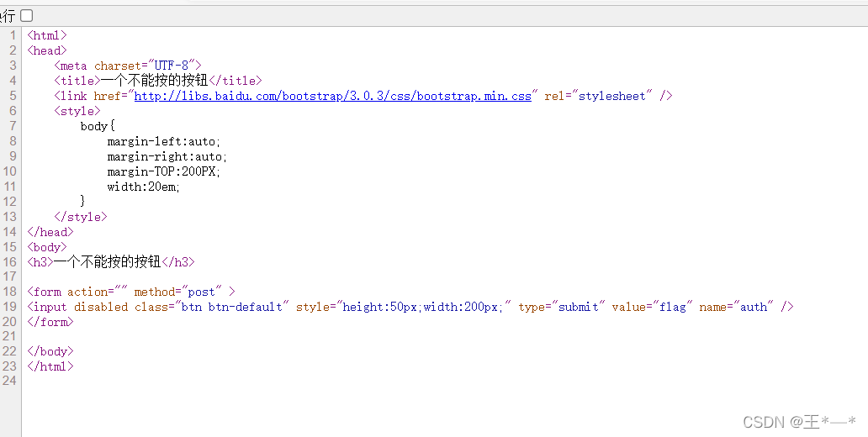Click the closing brace on line 12
The width and height of the screenshot is (868, 437).
(x=83, y=200)
